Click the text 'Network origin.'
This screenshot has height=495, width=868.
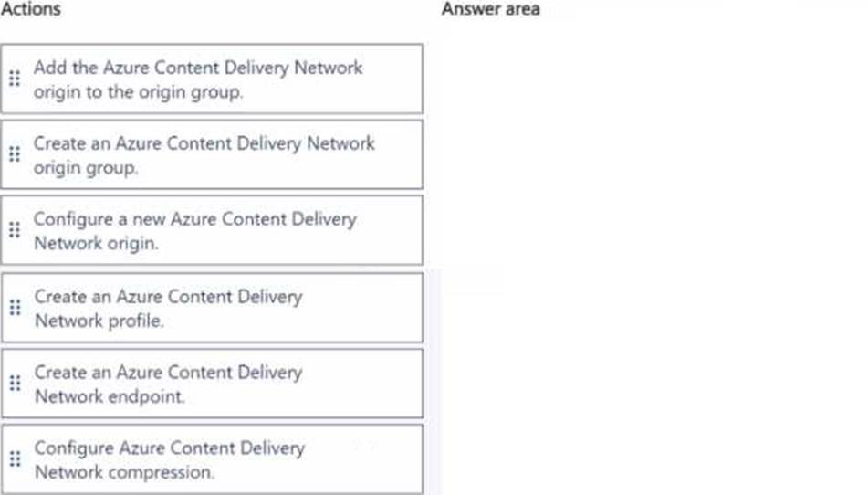[x=95, y=244]
